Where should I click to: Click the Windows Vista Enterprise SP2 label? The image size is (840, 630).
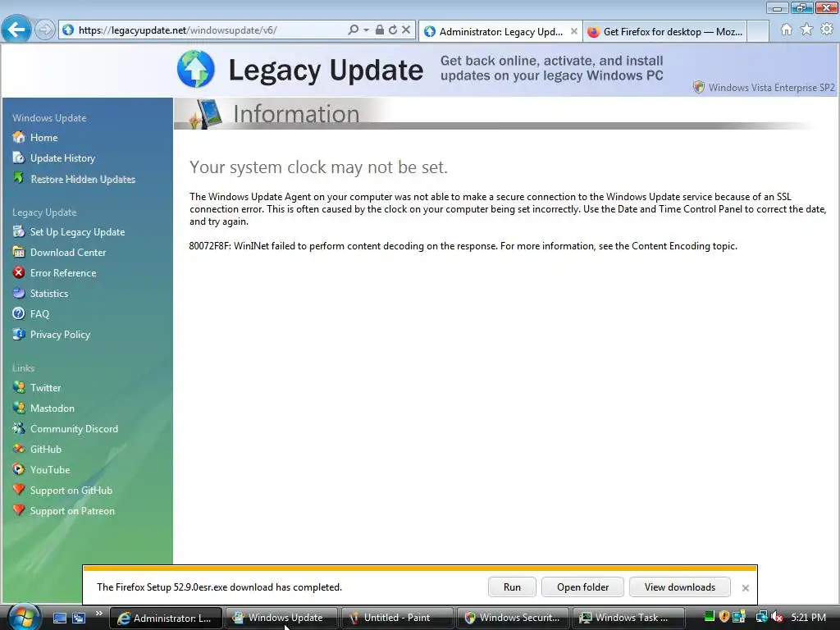pos(771,87)
